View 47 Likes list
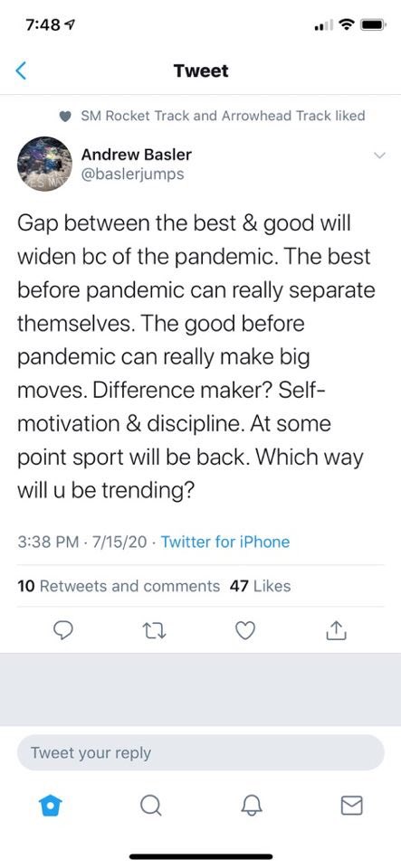 pyautogui.click(x=260, y=586)
